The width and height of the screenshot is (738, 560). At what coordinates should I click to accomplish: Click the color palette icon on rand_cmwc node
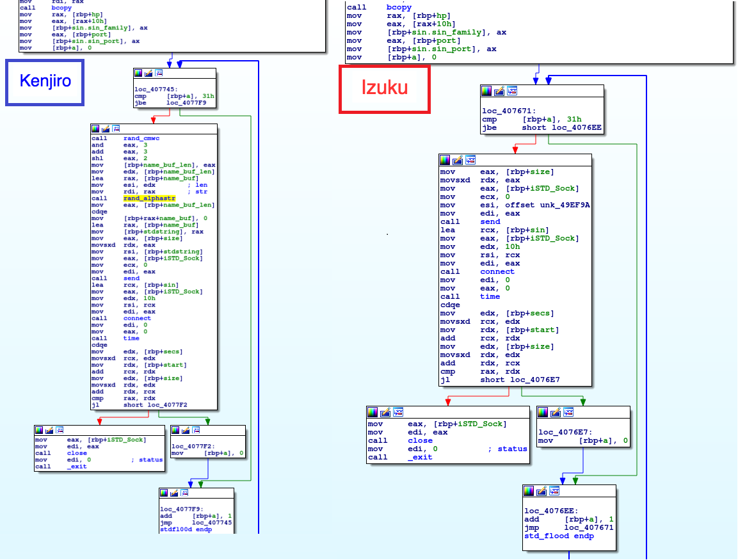(96, 129)
